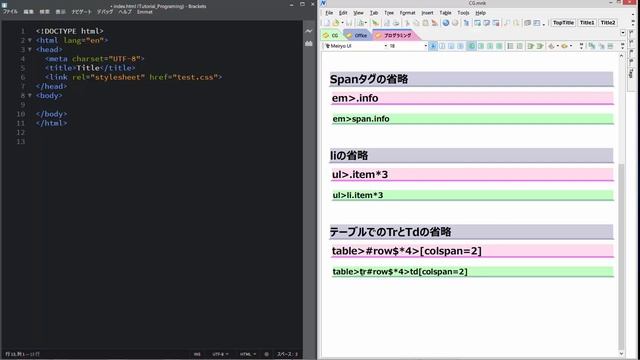
Task: Toggle INS insert mode in Brackets status bar
Action: point(197,354)
